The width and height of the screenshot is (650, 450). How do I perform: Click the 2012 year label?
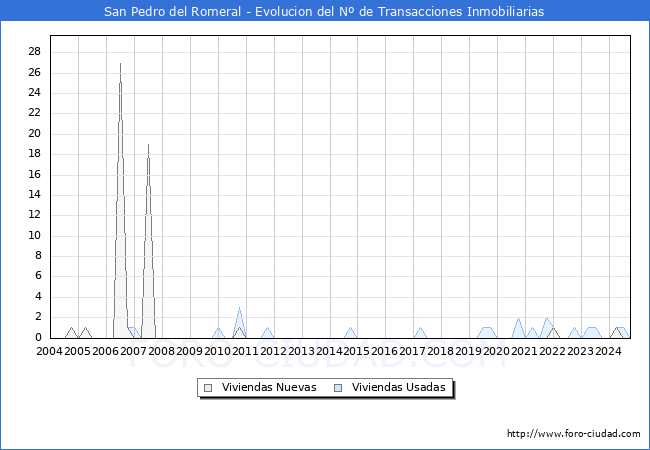click(x=273, y=351)
